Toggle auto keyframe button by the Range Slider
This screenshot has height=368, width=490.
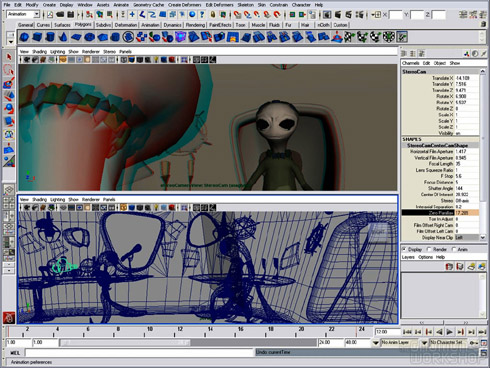tap(473, 342)
